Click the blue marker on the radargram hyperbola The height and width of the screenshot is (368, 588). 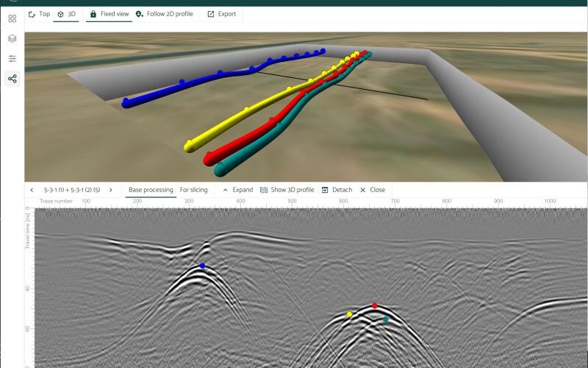click(202, 266)
